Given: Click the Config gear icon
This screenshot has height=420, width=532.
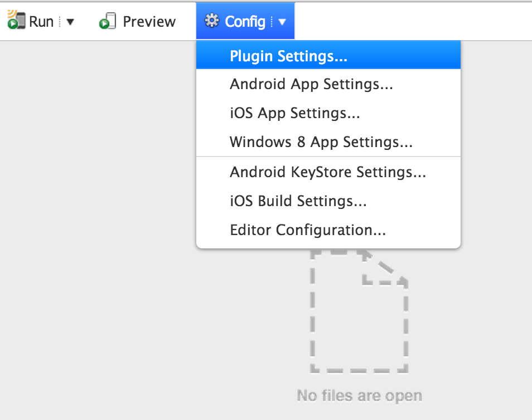Looking at the screenshot, I should tap(212, 21).
